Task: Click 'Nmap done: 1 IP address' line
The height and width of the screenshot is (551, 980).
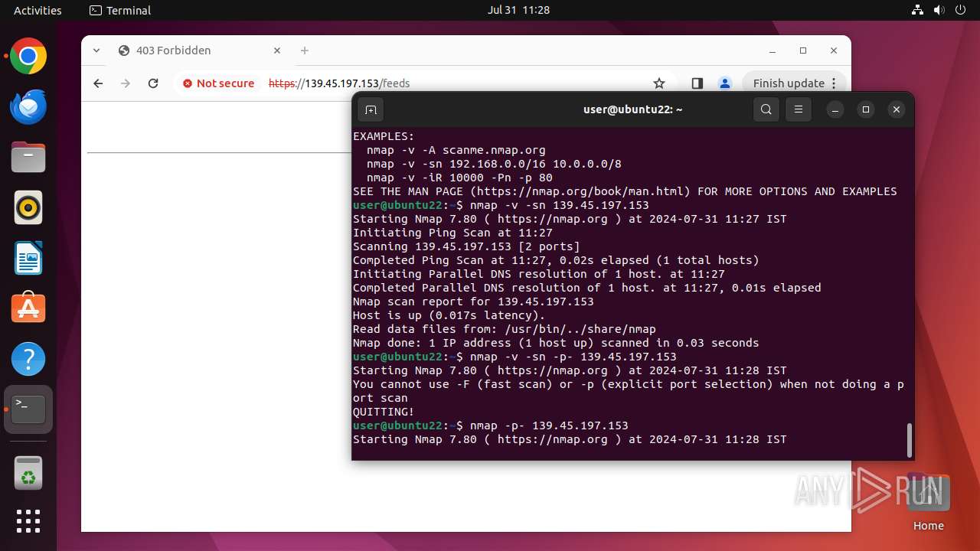Action: click(x=556, y=343)
